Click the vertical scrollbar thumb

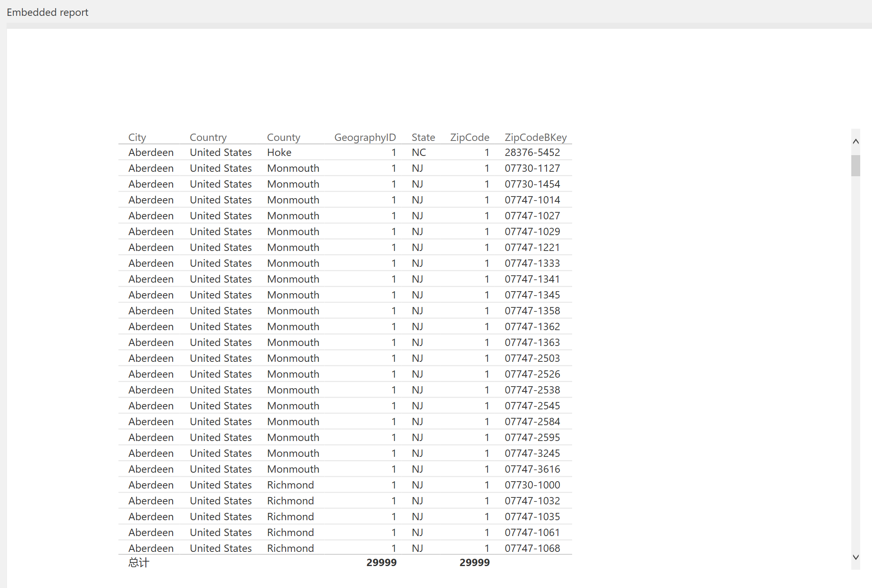855,165
